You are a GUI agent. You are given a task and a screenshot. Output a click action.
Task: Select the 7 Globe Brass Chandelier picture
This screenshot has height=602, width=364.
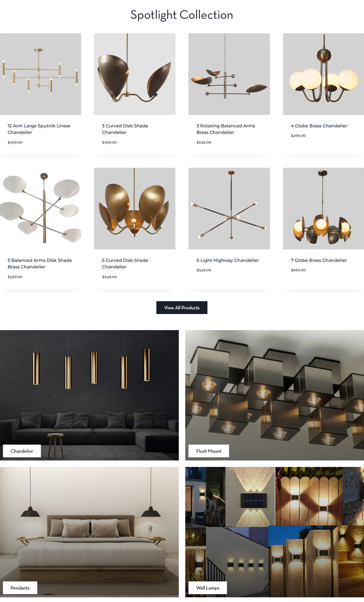(323, 208)
